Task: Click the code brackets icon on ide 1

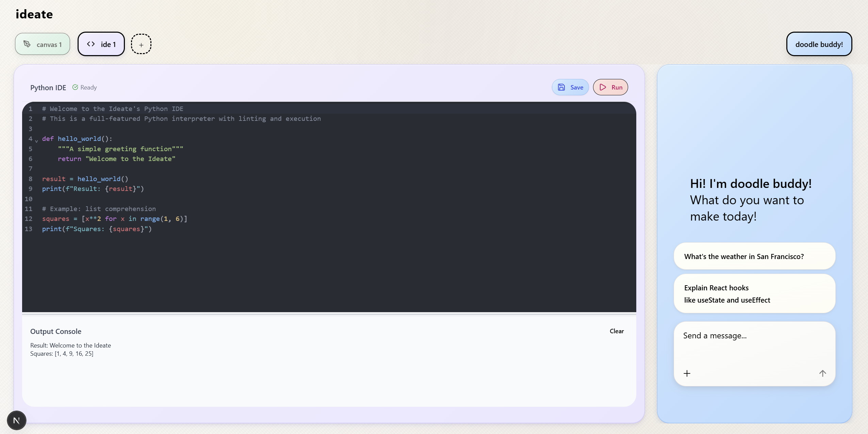Action: coord(91,44)
